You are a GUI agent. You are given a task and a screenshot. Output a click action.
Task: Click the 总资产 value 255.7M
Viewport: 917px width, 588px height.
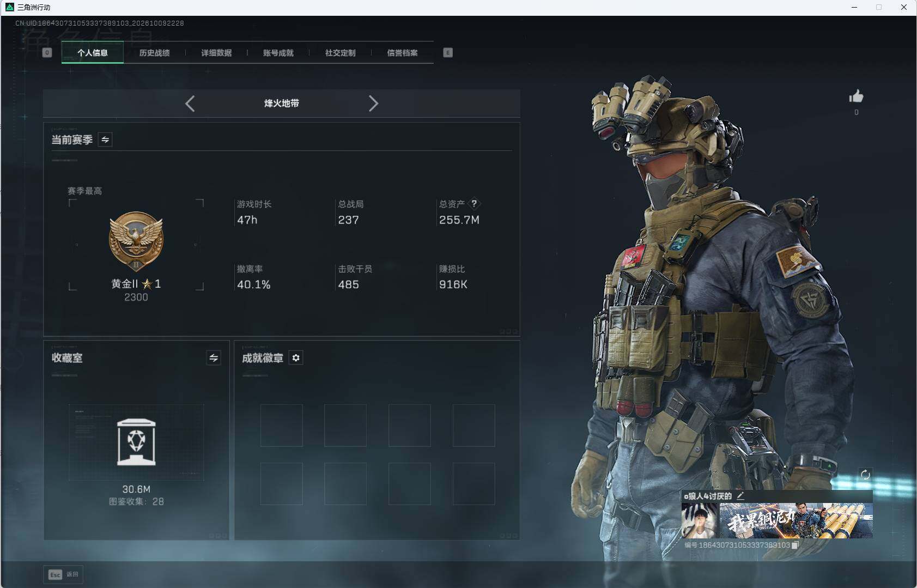[459, 220]
